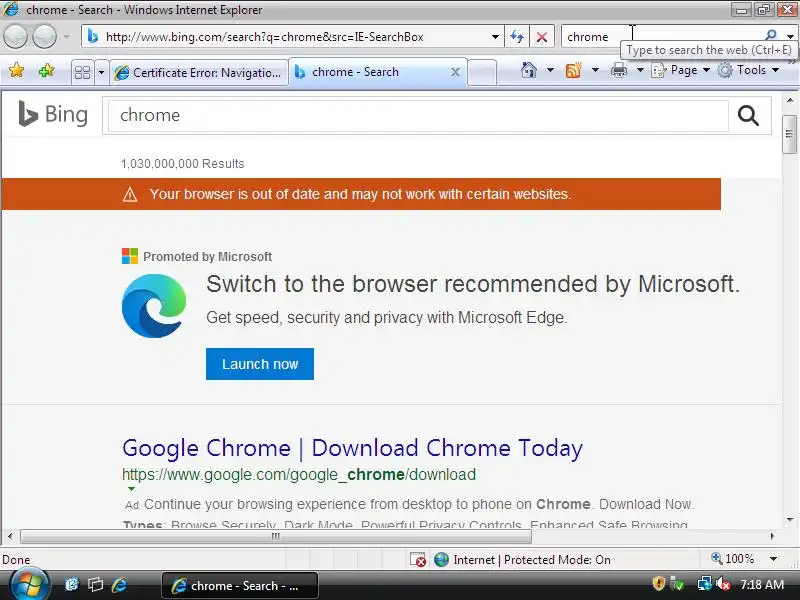Expand the Print options dropdown arrow
The height and width of the screenshot is (600, 800).
click(x=640, y=70)
